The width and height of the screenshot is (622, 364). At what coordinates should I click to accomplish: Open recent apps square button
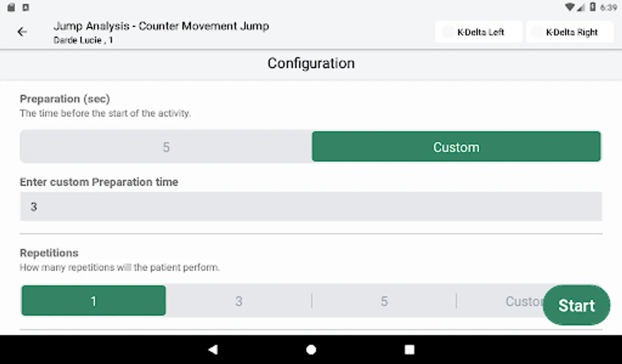(409, 349)
